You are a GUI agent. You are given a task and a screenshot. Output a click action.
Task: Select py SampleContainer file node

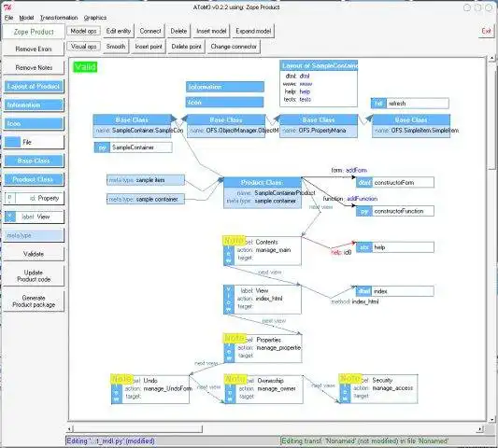[x=134, y=147]
